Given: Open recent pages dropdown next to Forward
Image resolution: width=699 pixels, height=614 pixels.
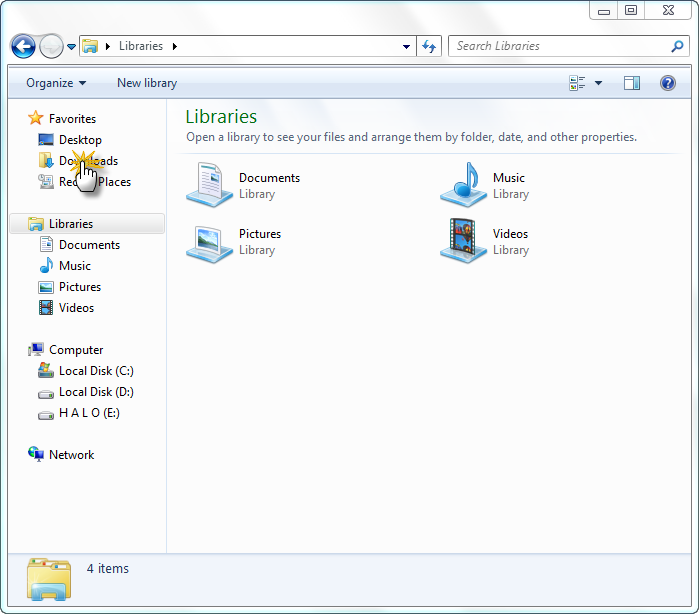Looking at the screenshot, I should (x=72, y=47).
